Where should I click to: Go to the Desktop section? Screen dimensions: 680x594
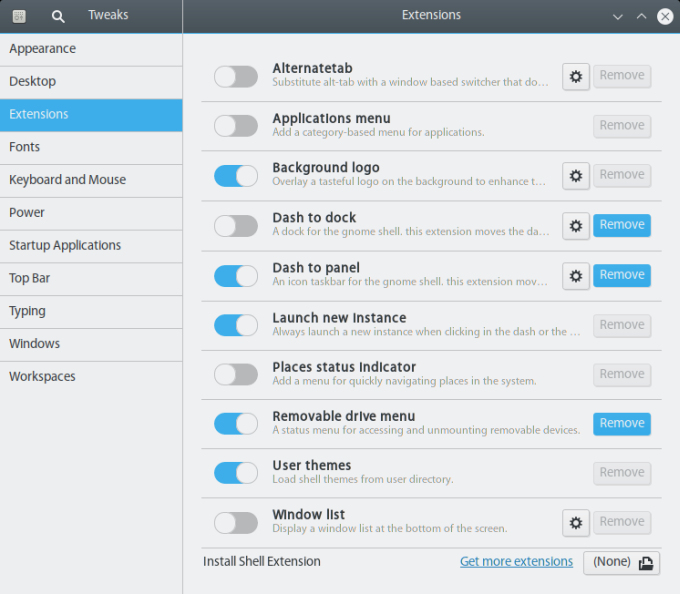pyautogui.click(x=91, y=82)
